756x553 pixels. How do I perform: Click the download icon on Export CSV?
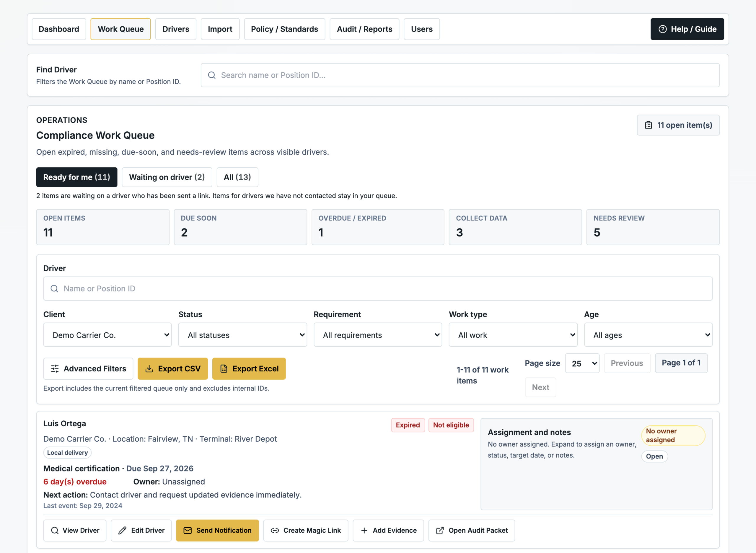coord(149,368)
